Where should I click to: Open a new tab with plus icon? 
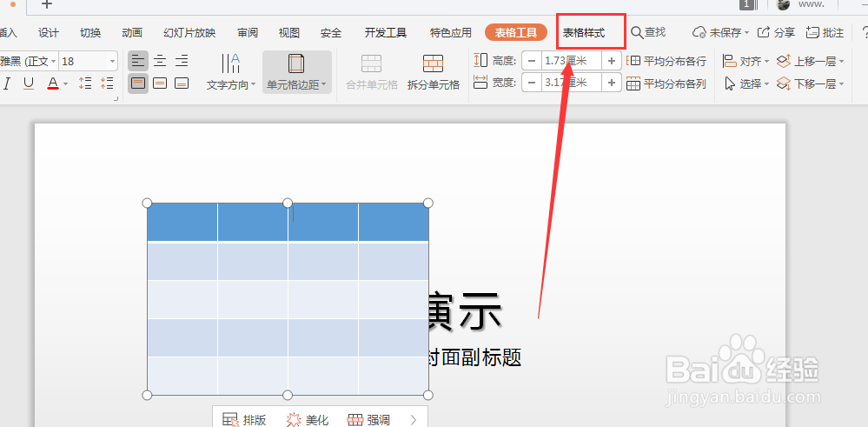tap(47, 4)
